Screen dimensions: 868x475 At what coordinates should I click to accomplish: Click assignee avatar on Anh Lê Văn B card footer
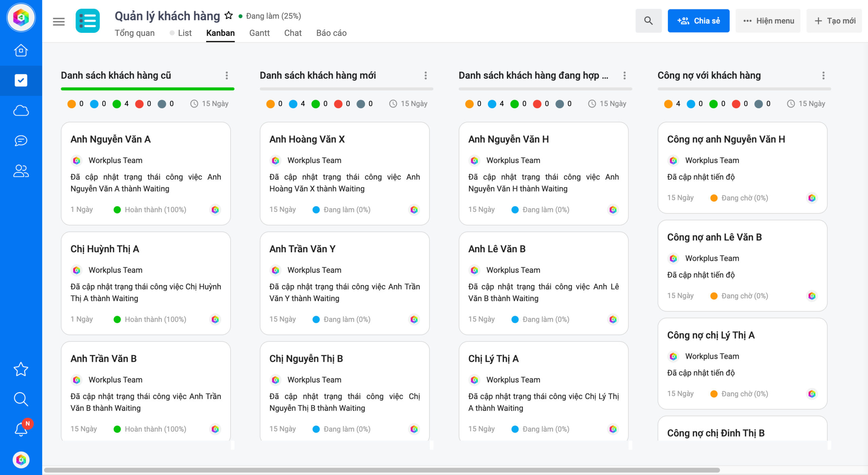pyautogui.click(x=613, y=319)
